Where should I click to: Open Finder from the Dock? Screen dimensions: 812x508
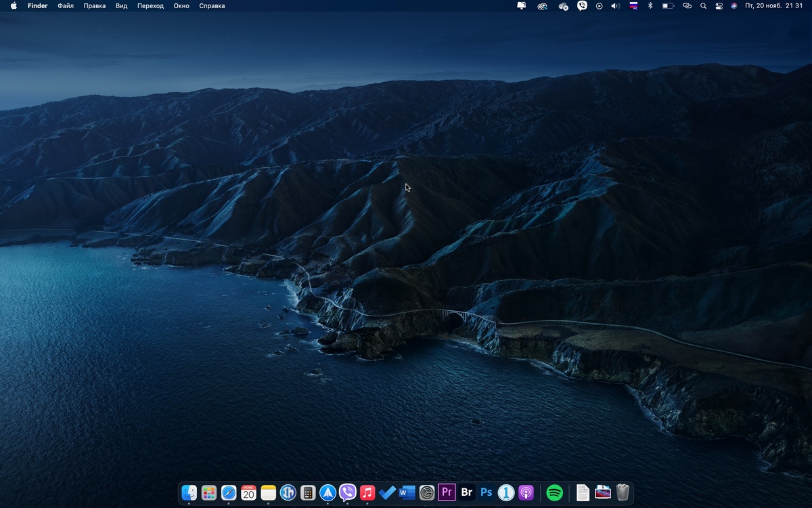189,492
